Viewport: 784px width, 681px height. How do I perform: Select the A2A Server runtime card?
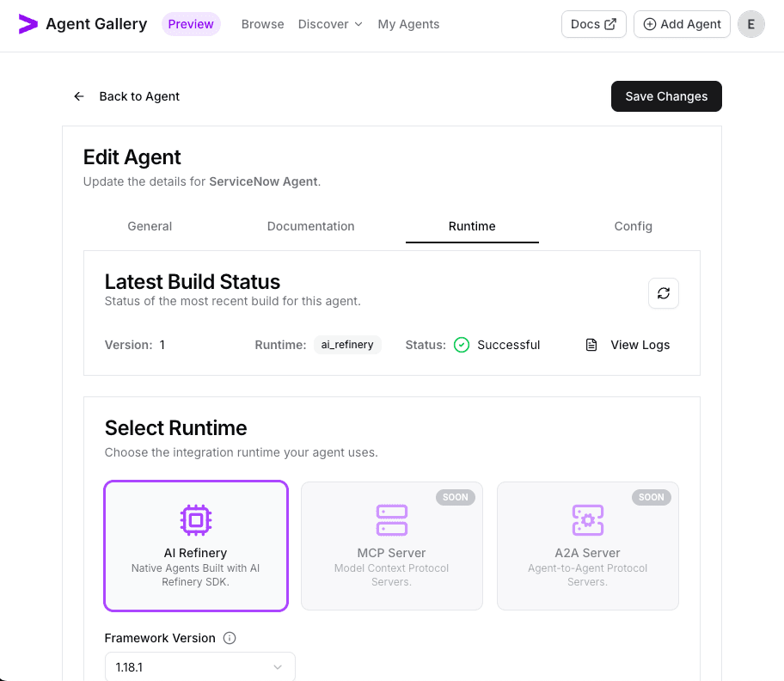pyautogui.click(x=588, y=546)
